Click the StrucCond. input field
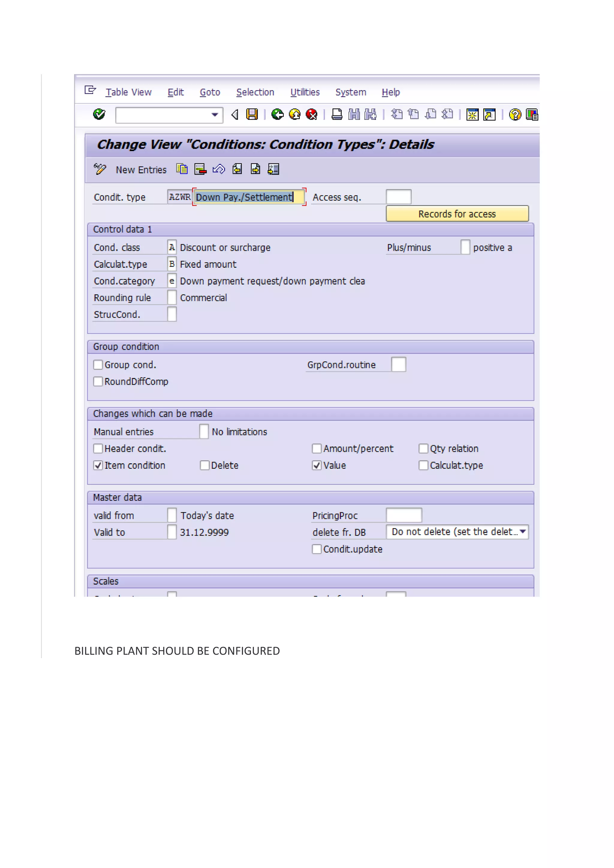614x868 pixels. 172,314
